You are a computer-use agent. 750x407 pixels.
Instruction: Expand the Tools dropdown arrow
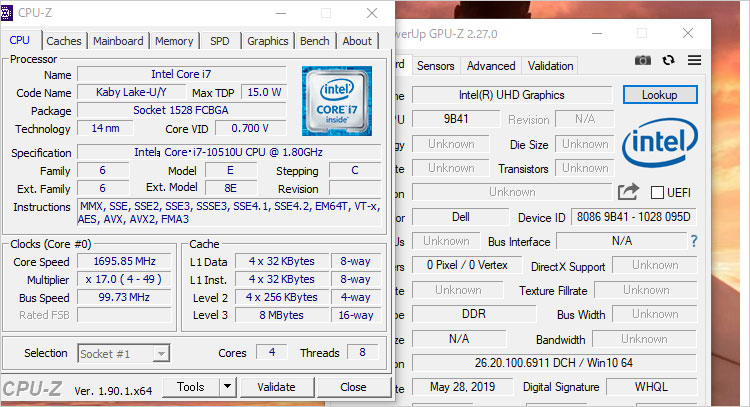pos(228,386)
